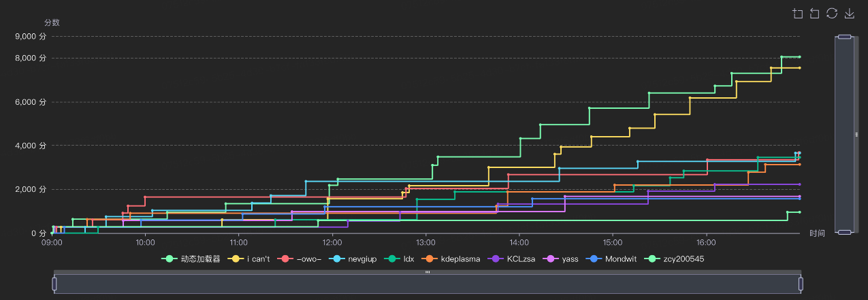Activate the area zoom selection tool
The image size is (868, 300).
click(798, 14)
